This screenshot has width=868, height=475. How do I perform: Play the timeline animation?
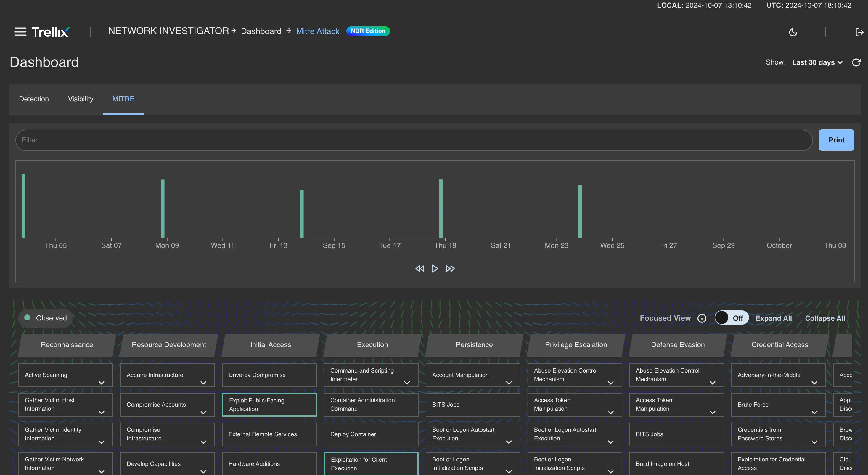tap(435, 269)
